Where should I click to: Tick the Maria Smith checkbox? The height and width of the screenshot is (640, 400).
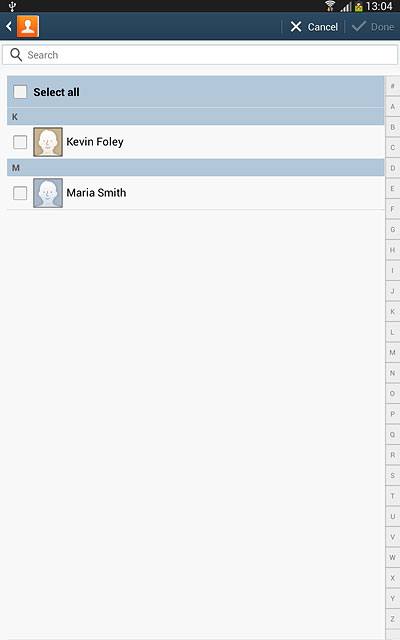[x=20, y=193]
